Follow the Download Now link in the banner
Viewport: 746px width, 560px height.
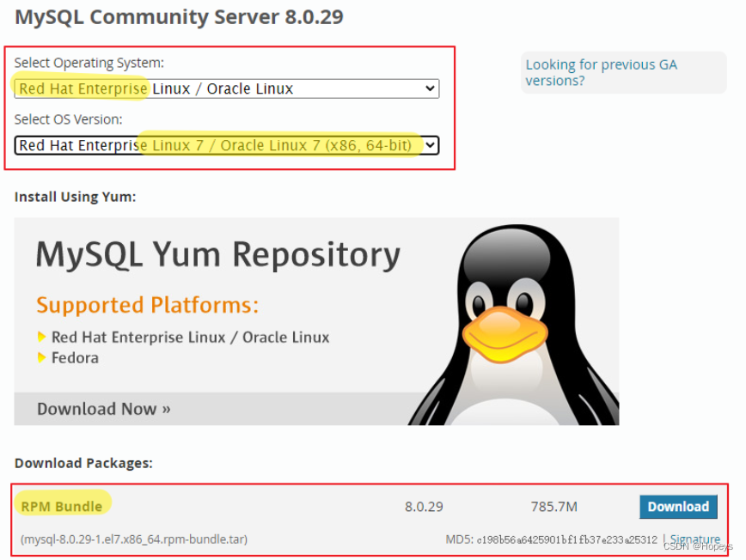[103, 409]
